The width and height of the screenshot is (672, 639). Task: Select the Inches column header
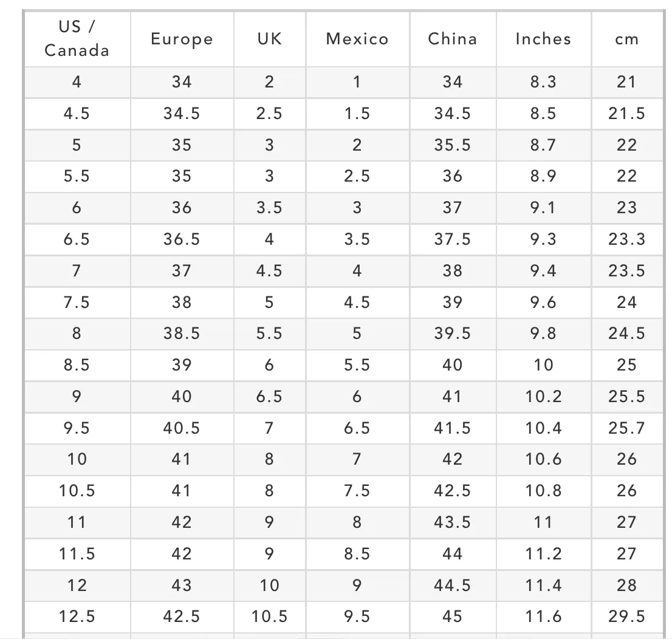[543, 39]
